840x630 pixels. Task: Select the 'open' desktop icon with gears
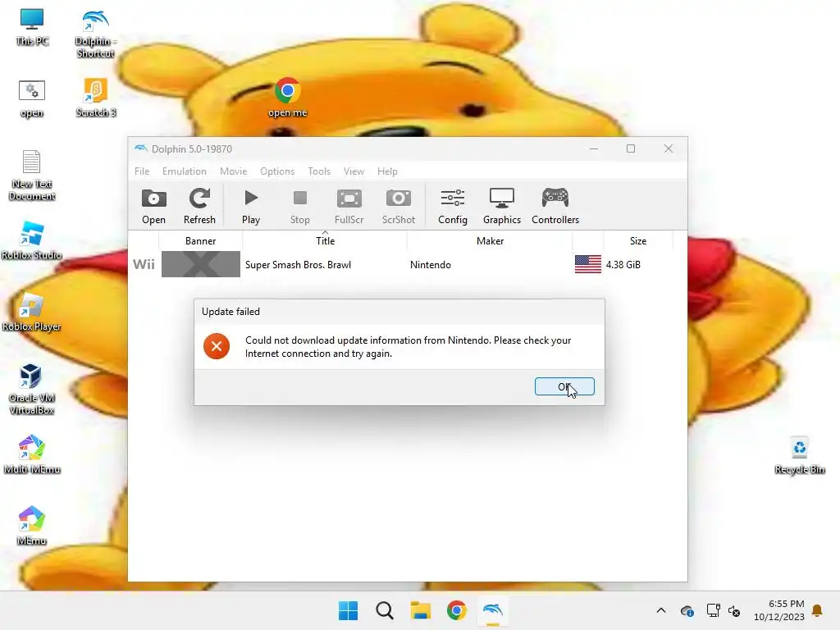click(x=32, y=98)
